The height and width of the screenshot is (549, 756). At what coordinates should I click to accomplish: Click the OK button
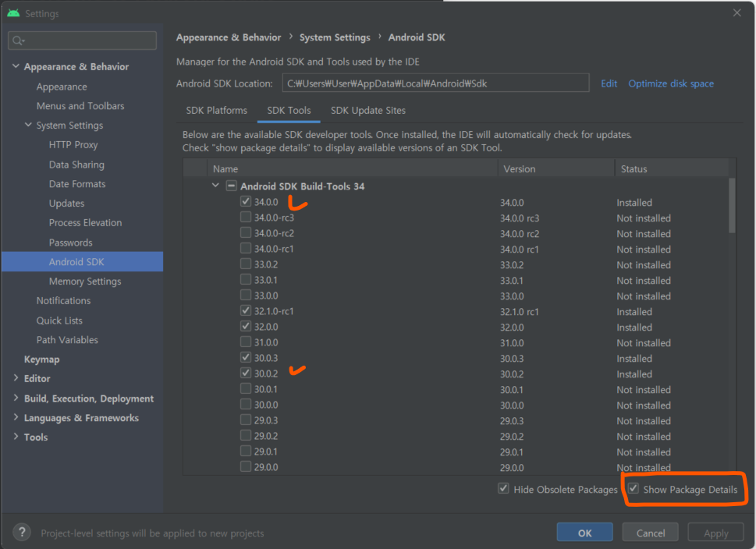pyautogui.click(x=584, y=533)
